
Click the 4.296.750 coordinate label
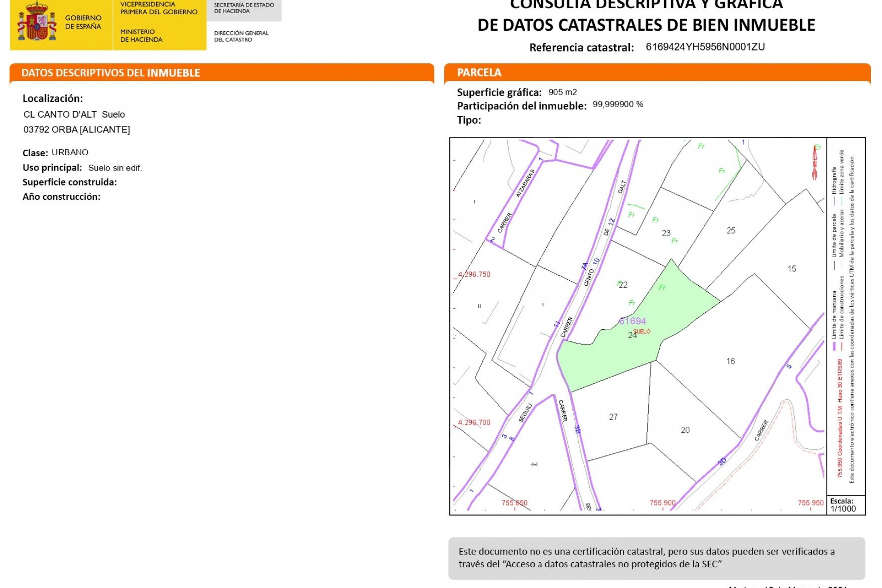(x=474, y=274)
